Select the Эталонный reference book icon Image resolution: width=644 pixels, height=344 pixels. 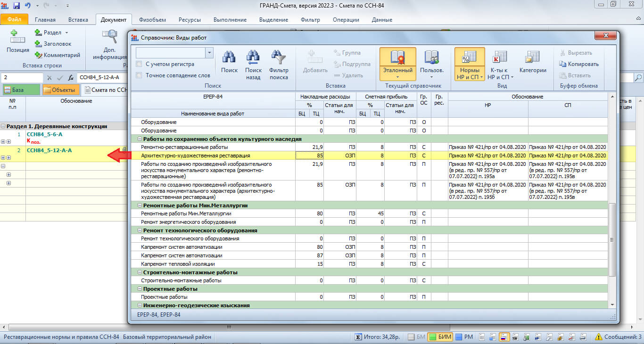pos(397,57)
